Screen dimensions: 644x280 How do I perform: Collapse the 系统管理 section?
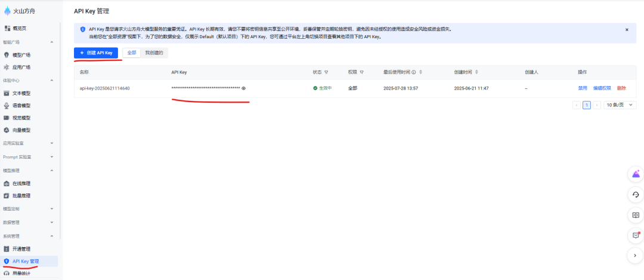click(52, 236)
